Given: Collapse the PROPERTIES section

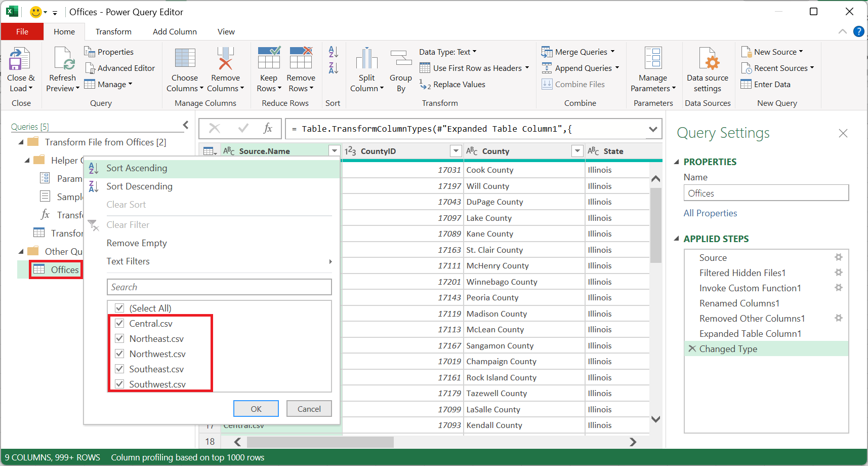Looking at the screenshot, I should (676, 162).
